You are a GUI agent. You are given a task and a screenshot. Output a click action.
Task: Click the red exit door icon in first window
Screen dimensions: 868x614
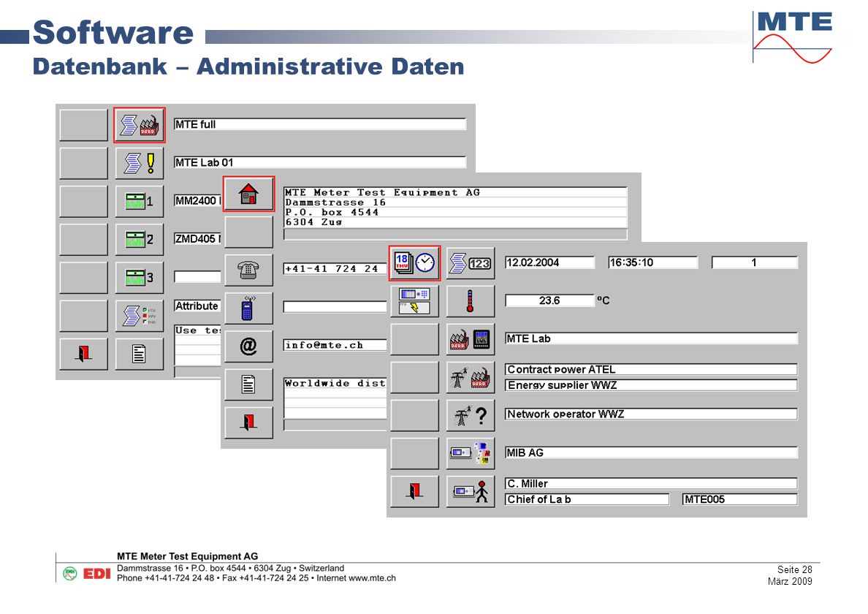point(83,354)
